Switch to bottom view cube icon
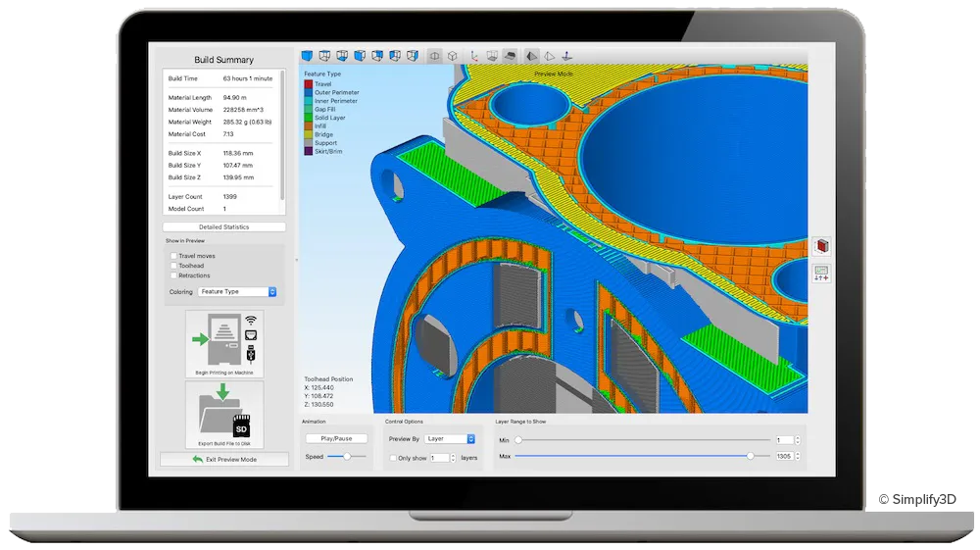Screen dimensions: 980x550 tap(342, 56)
